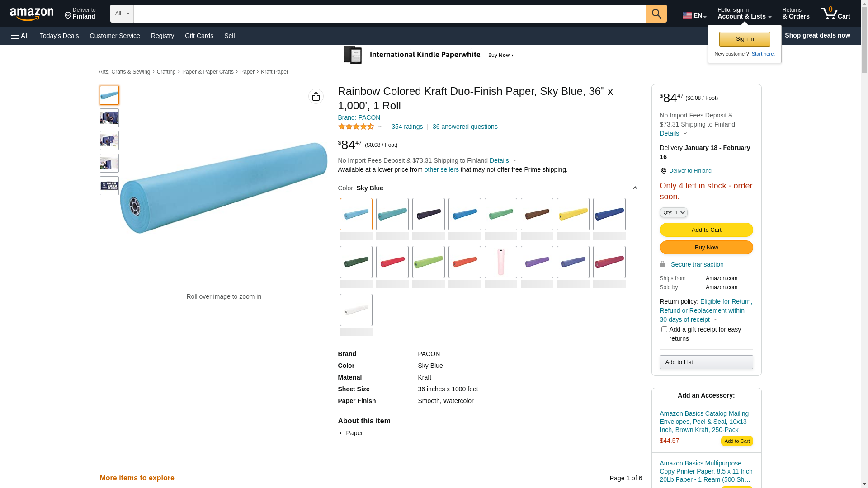Click the search magnifier button

click(656, 14)
